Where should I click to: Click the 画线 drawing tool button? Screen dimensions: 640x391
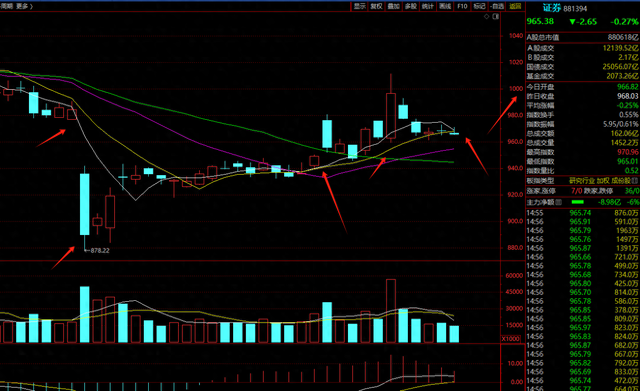tap(445, 6)
